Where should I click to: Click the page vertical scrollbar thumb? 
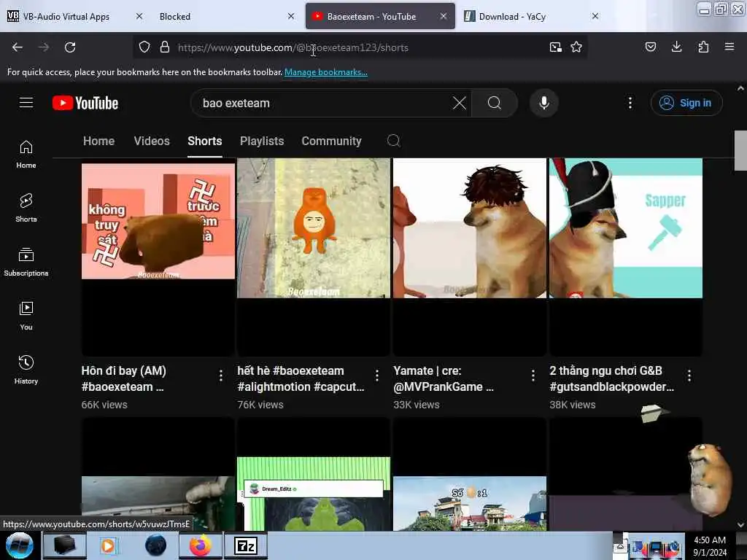740,150
